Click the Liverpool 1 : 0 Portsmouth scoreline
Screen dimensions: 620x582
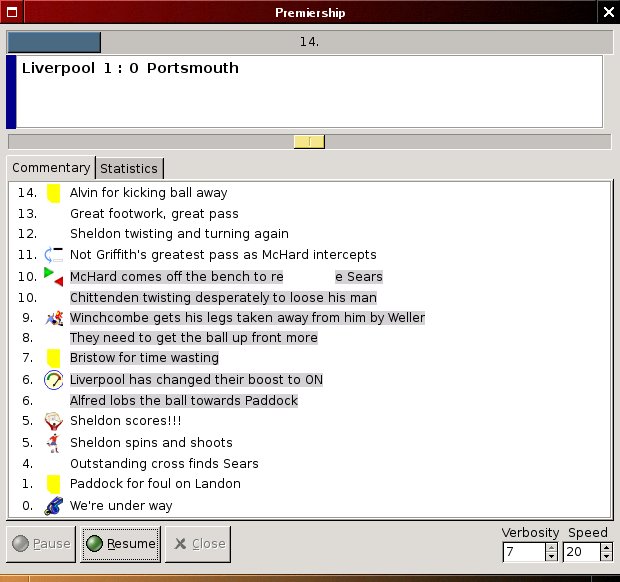pos(130,68)
